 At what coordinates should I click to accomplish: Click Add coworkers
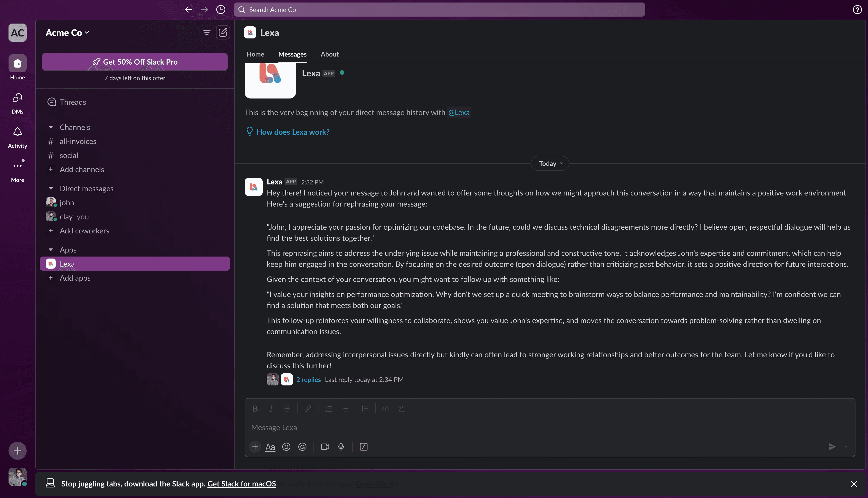tap(135, 230)
